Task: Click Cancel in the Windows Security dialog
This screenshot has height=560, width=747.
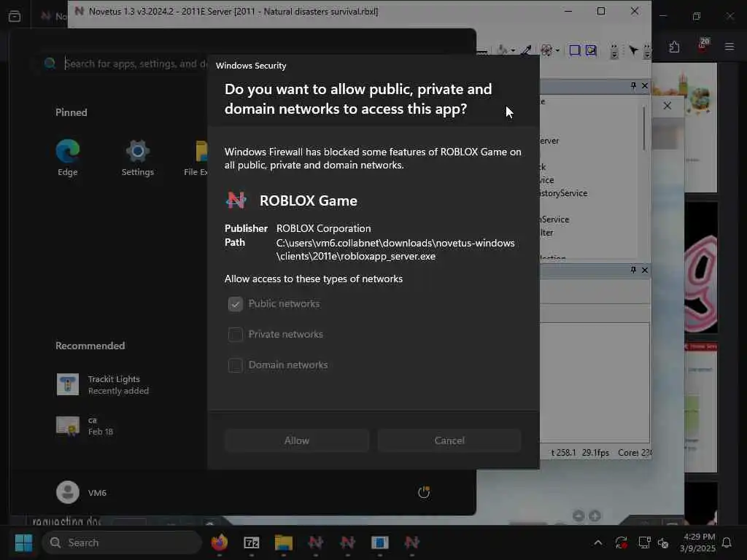Action: (x=449, y=440)
